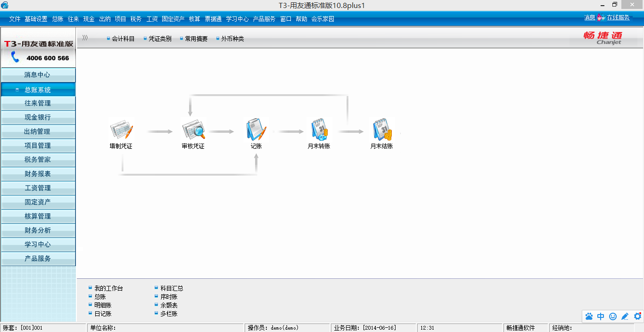The image size is (644, 332).
Task: Open the 税务 menu
Action: point(136,19)
